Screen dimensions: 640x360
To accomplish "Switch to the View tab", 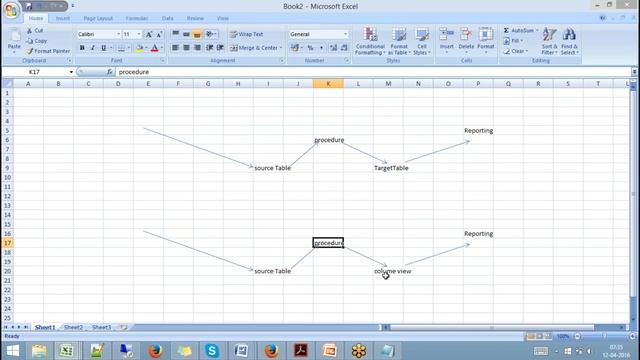I will (222, 18).
